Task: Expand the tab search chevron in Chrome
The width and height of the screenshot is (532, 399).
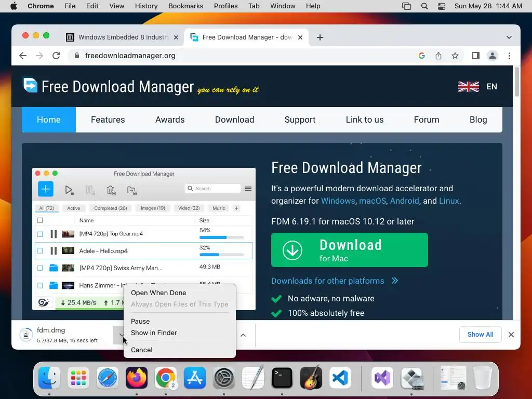Action: click(x=509, y=37)
